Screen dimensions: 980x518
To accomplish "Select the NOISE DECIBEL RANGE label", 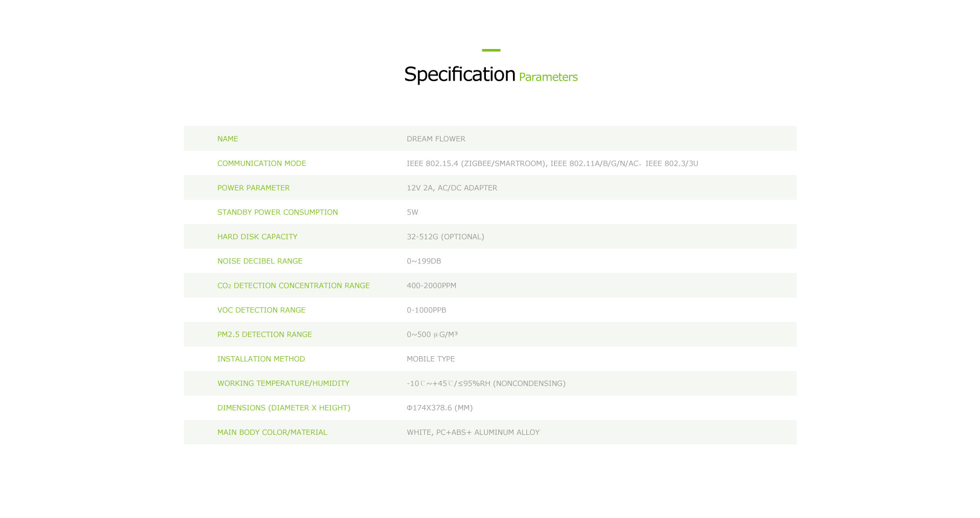I will tap(260, 261).
